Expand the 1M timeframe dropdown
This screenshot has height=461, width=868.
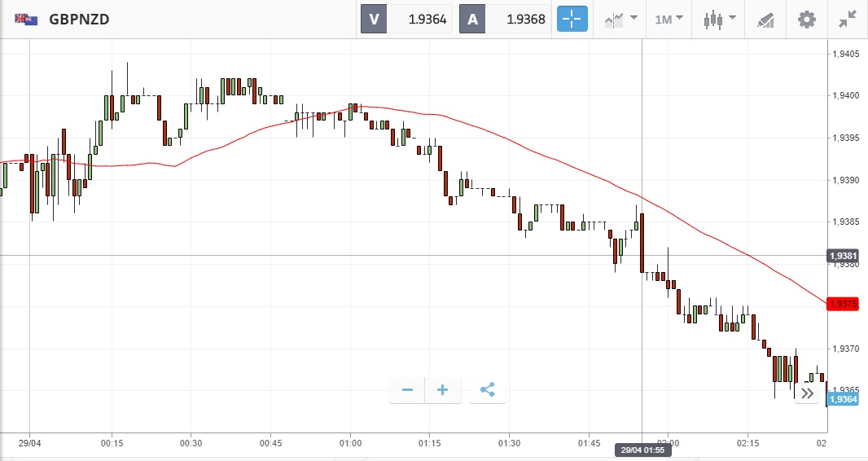[669, 19]
